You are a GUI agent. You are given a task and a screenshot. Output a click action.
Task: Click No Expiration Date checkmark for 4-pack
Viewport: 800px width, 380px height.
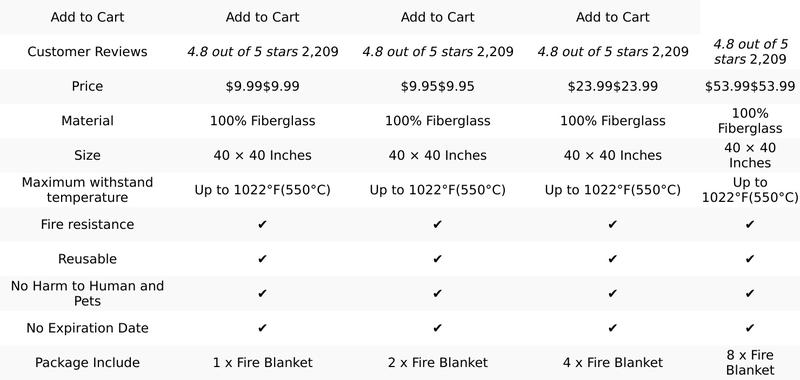click(x=612, y=328)
